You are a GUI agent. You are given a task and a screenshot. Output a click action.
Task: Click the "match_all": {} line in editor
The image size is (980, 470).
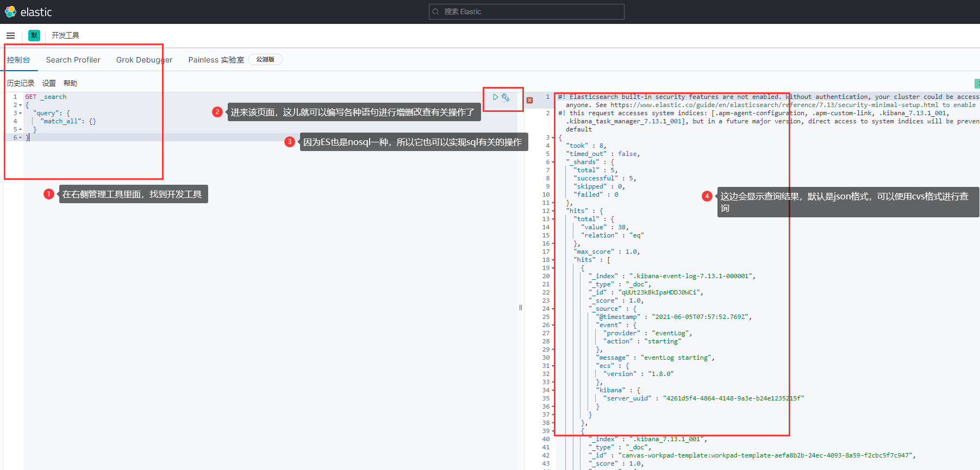(68, 121)
